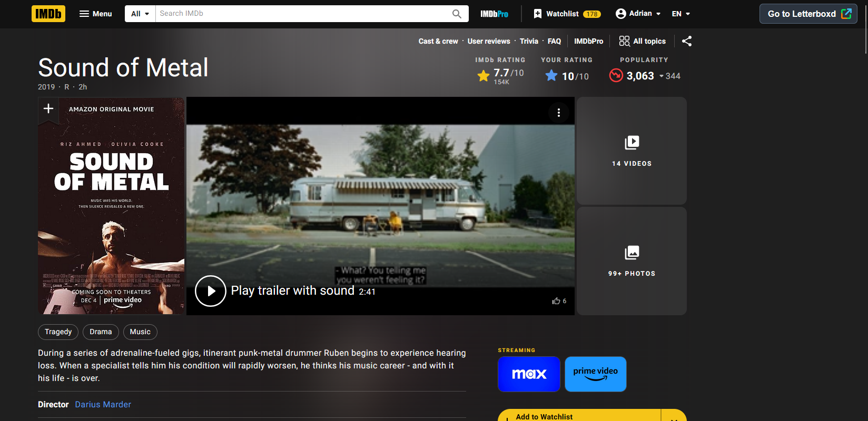Screen dimensions: 868x421
Task: Click the IMDb logo
Action: click(x=48, y=14)
